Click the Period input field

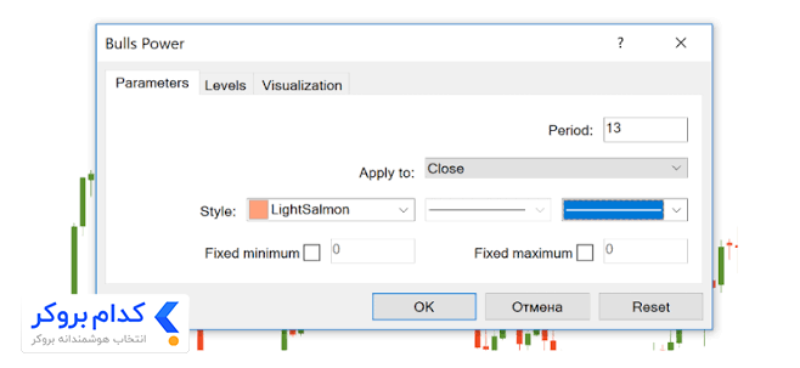point(645,130)
